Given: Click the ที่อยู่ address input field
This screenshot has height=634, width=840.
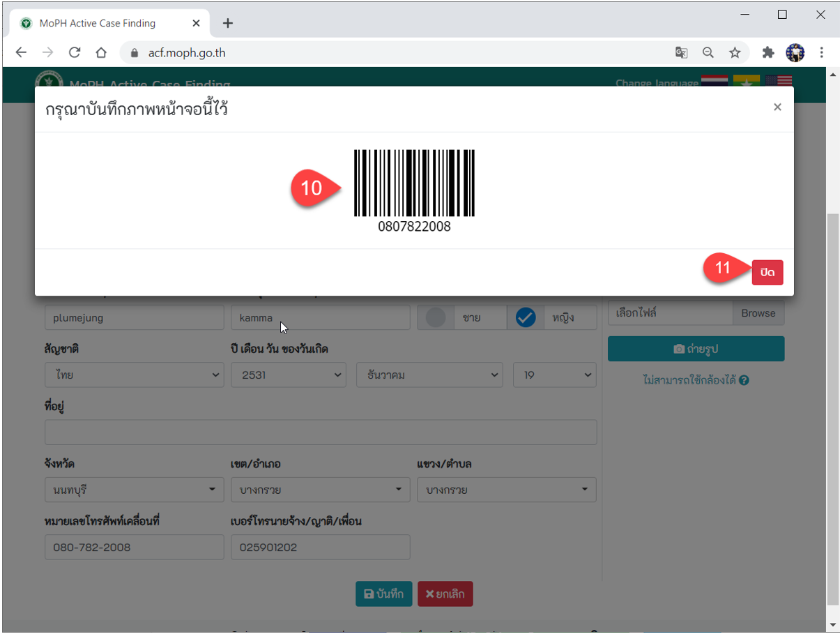Looking at the screenshot, I should (x=321, y=432).
